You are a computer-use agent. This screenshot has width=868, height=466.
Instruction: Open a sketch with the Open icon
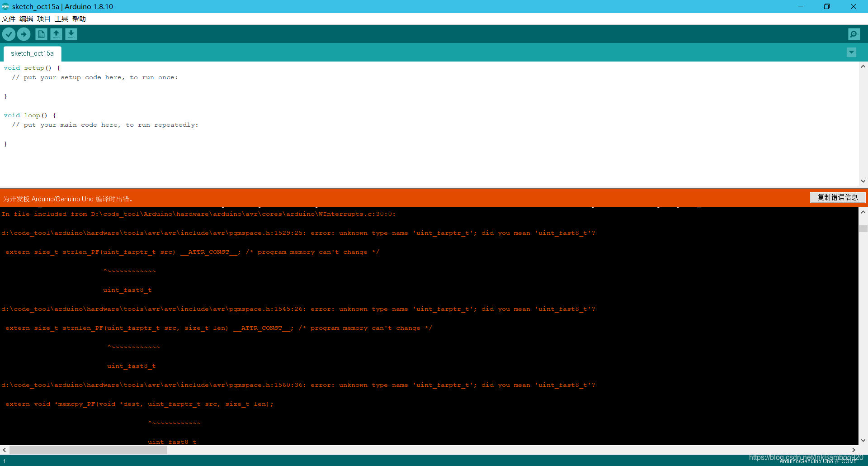coord(56,34)
